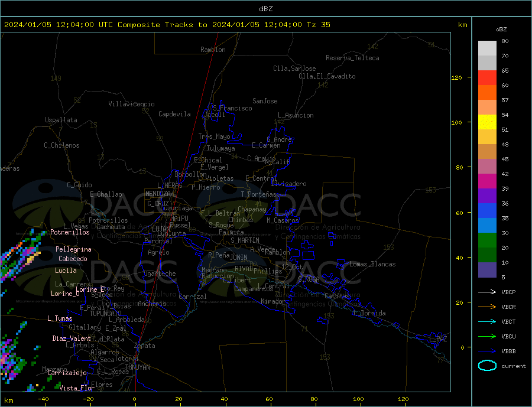Click the 'Lomas_Blancas' map label

[x=372, y=264]
